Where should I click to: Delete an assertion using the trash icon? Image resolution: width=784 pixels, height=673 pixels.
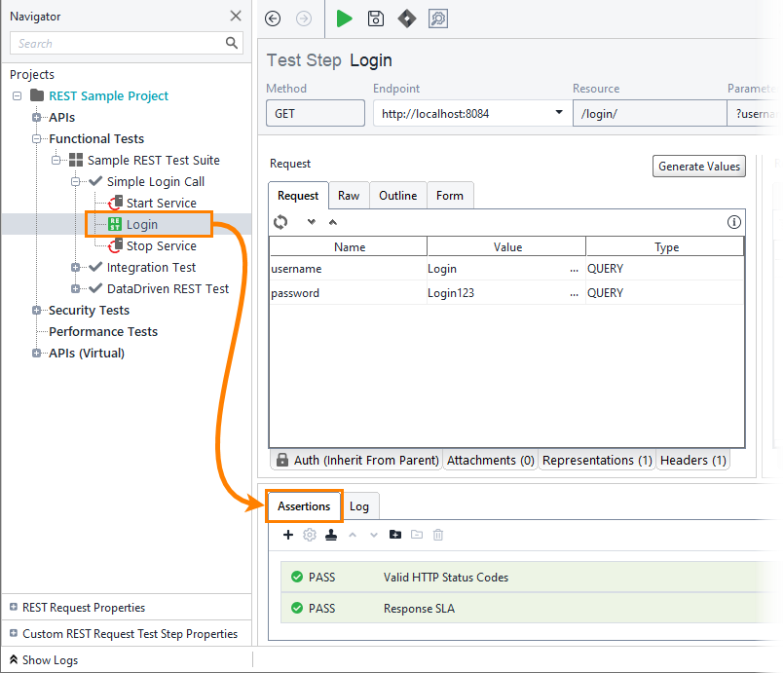pyautogui.click(x=437, y=535)
